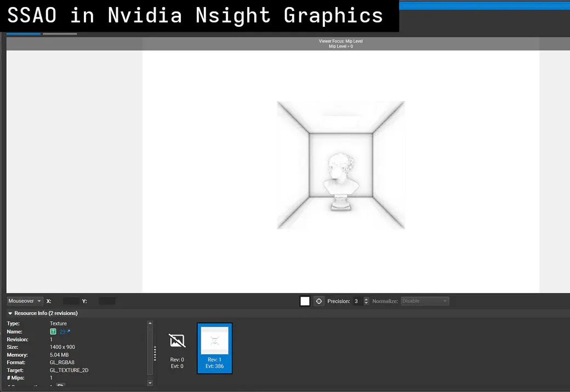Screen dimensions: 570x392
Task: Click the 1400 x 900 size value
Action: 62,347
